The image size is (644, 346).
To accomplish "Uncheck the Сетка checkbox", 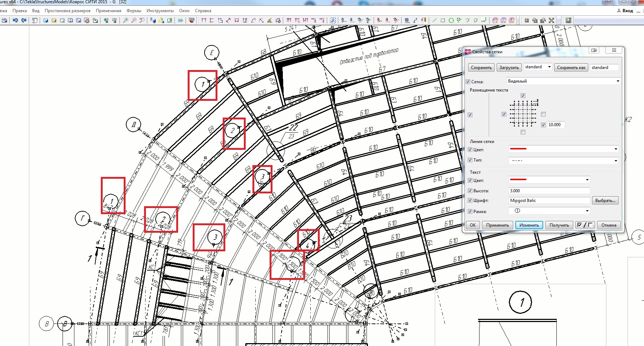I will (x=468, y=82).
